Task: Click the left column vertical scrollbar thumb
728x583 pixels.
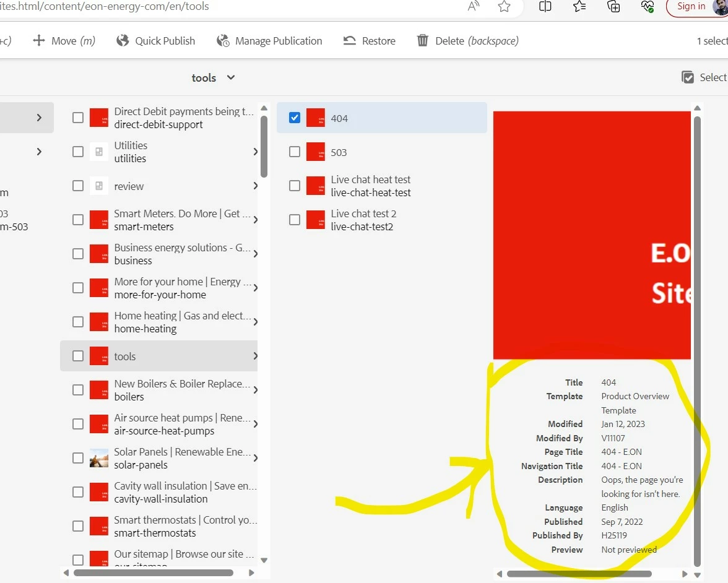Action: pos(264,147)
